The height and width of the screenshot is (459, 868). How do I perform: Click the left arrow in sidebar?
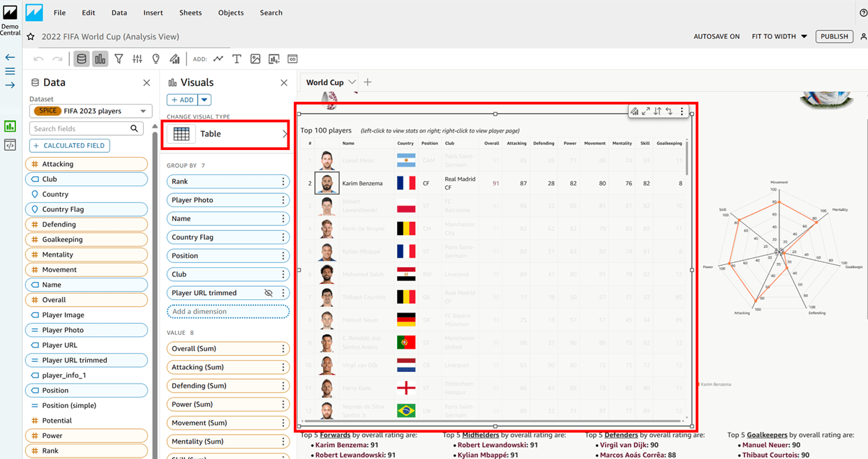[x=10, y=57]
